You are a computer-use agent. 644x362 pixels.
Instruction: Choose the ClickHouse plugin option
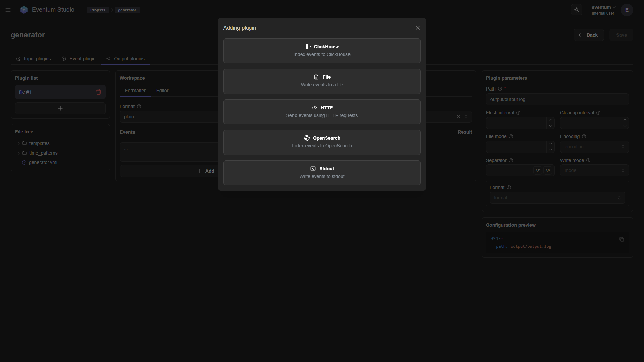pyautogui.click(x=322, y=51)
